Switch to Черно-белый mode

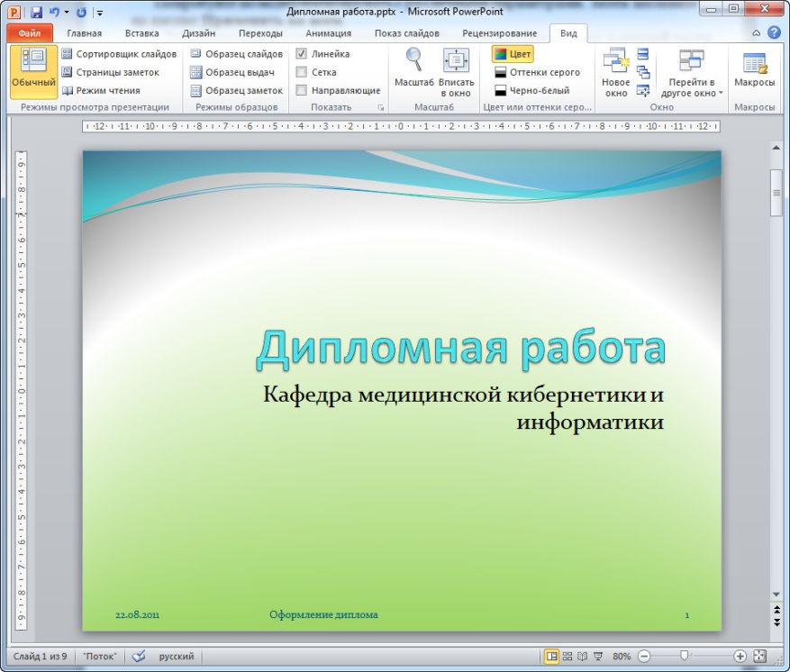pyautogui.click(x=532, y=91)
